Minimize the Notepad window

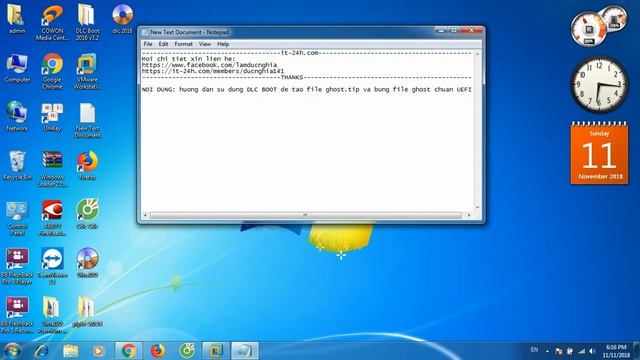[441, 31]
